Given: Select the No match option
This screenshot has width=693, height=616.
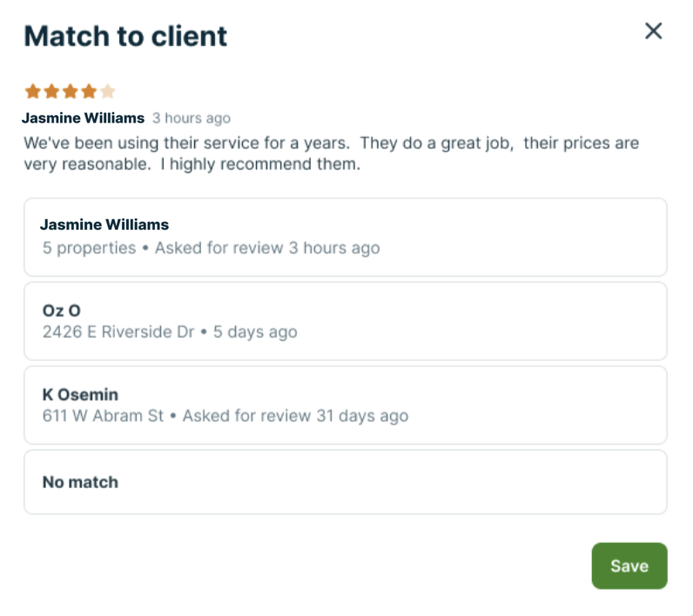Looking at the screenshot, I should [x=345, y=482].
